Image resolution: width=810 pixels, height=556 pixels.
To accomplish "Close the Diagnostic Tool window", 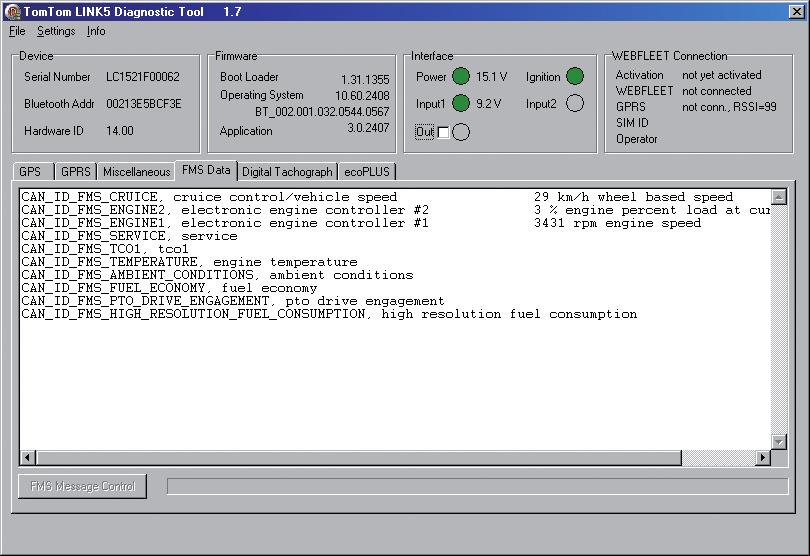I will [x=797, y=11].
